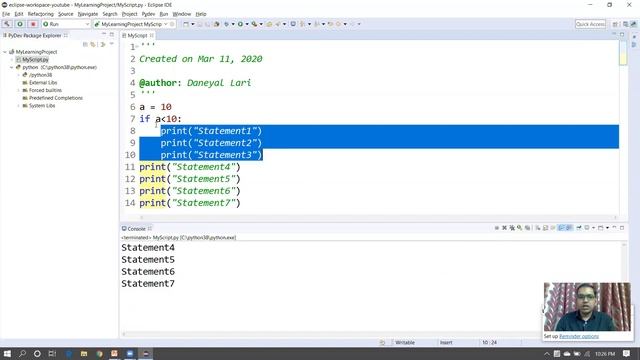Screen dimensions: 640x360
Task: Open the Search menu
Action: click(110, 14)
